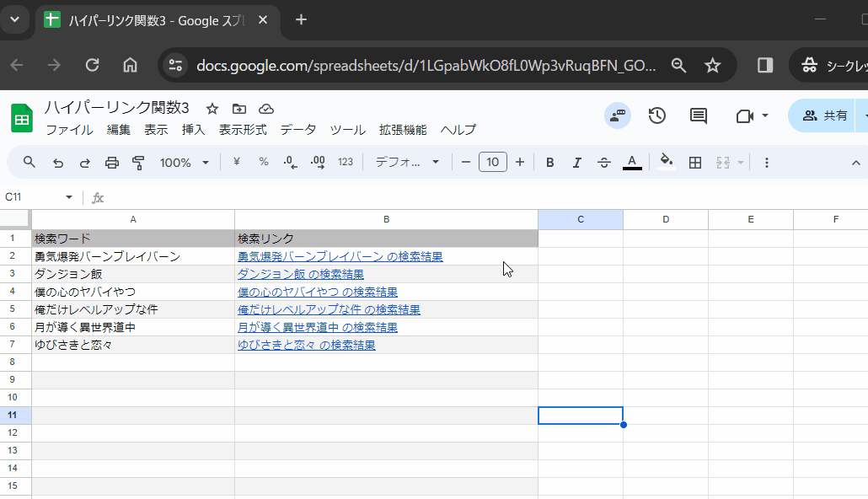Select row 5 header

12,309
